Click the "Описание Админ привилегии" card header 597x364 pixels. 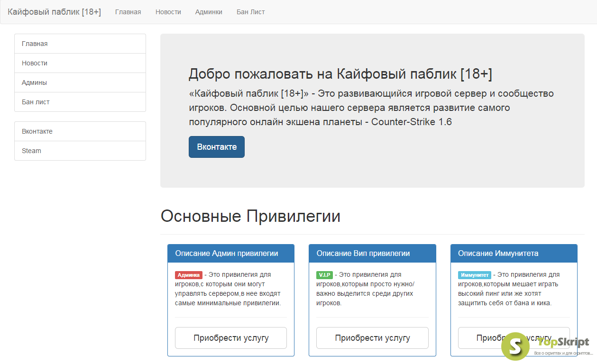(x=231, y=254)
